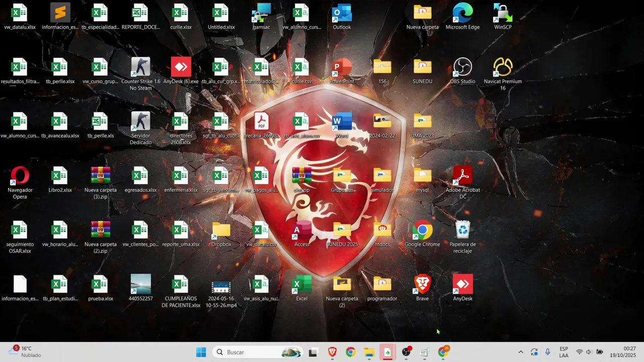Open Task View from the taskbar
The image size is (644, 362).
click(x=313, y=352)
